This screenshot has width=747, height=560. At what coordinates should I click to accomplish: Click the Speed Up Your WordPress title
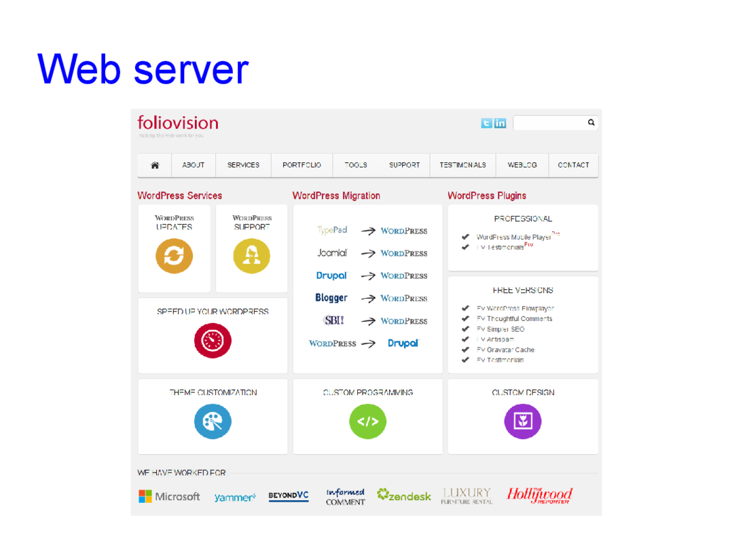[213, 312]
